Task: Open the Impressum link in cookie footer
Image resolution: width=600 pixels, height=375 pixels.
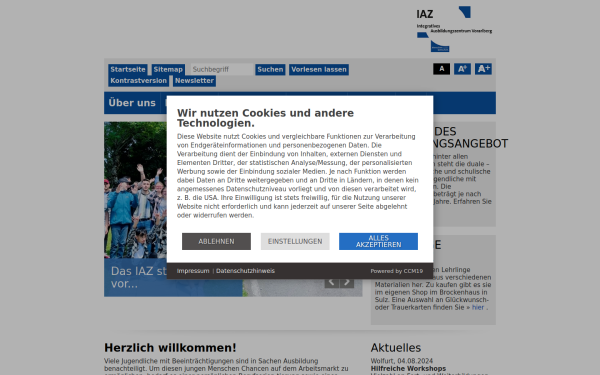Action: coord(193,271)
